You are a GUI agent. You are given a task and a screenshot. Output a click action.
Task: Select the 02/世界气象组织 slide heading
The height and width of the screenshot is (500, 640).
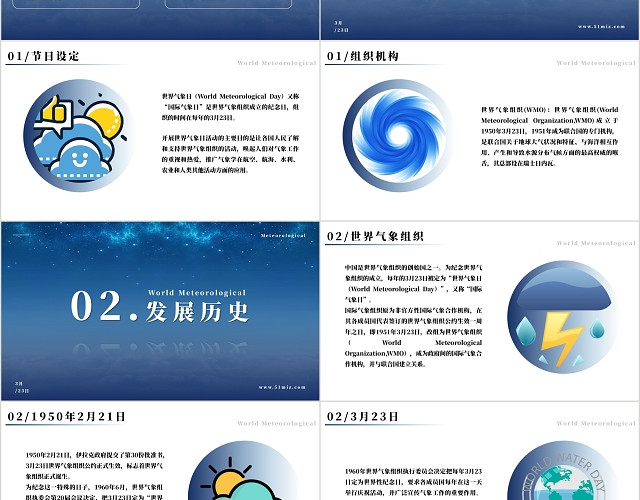tap(375, 236)
